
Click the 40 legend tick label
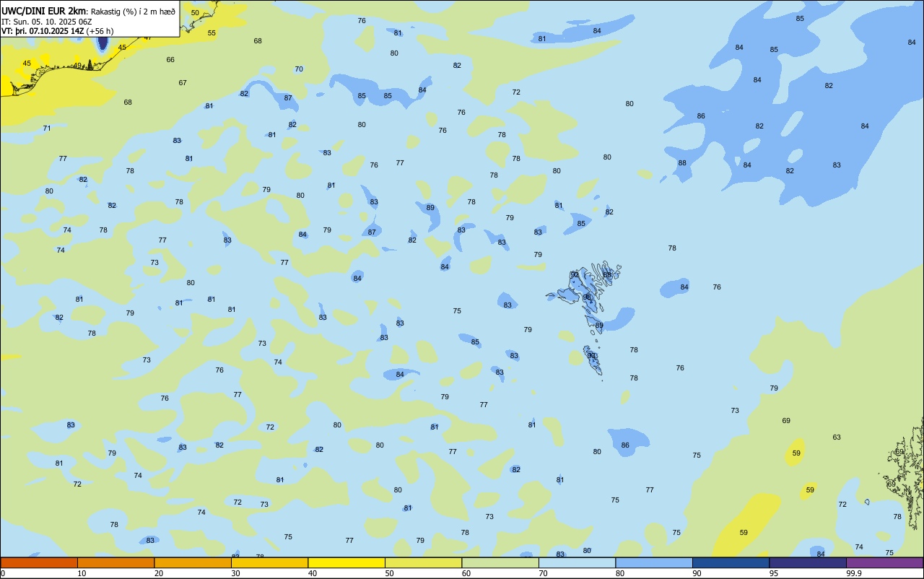[x=313, y=573]
